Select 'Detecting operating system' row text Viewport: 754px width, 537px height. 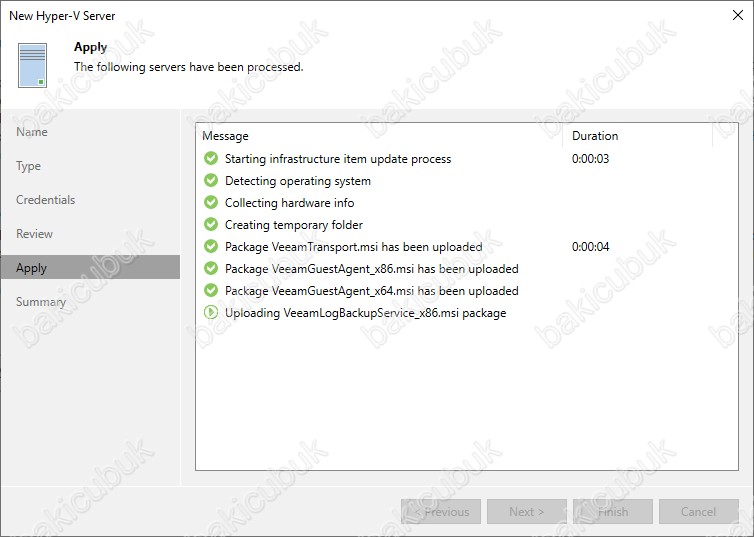[x=298, y=181]
